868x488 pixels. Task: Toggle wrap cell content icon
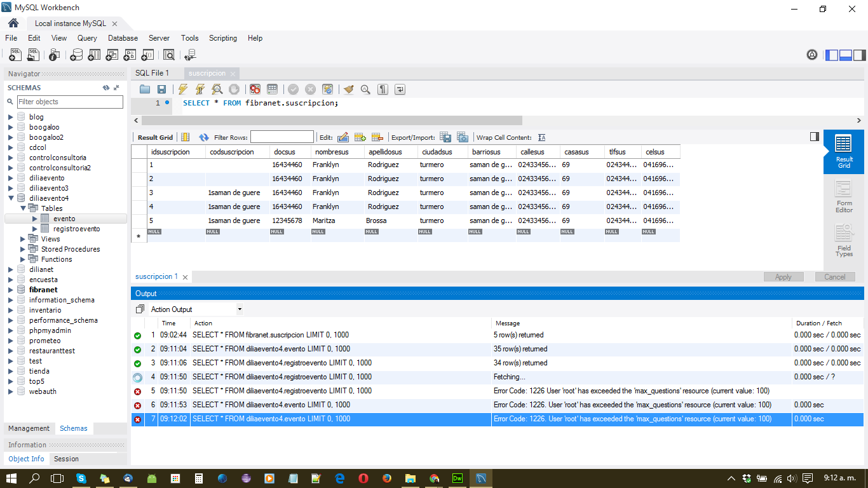point(542,137)
